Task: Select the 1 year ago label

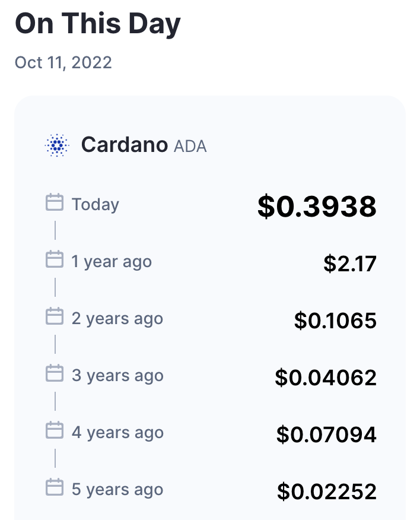Action: (112, 262)
